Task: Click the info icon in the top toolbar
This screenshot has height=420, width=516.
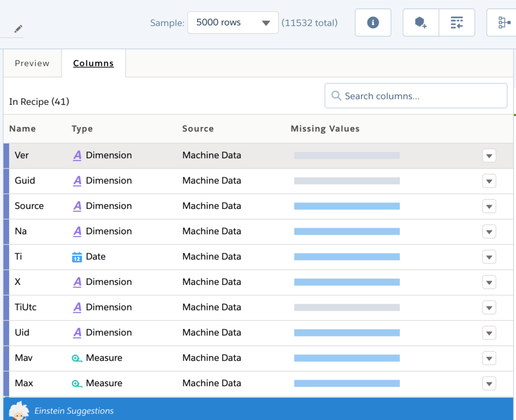Action: pyautogui.click(x=373, y=22)
